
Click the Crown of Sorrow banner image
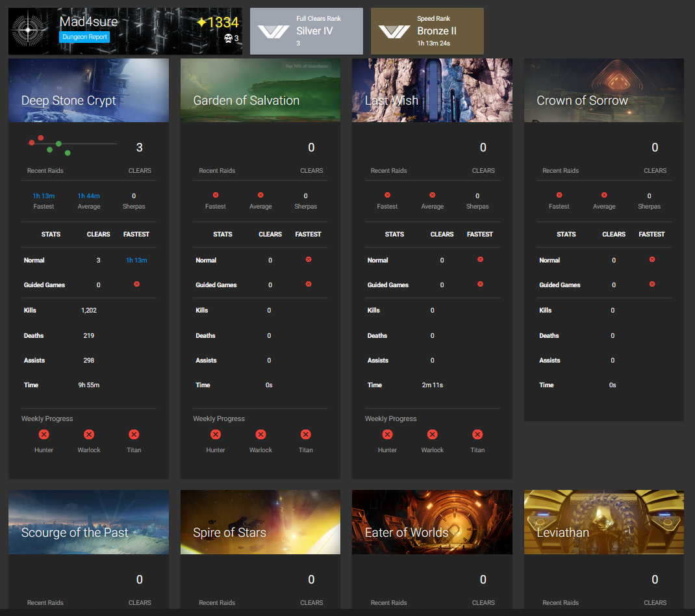pos(603,90)
